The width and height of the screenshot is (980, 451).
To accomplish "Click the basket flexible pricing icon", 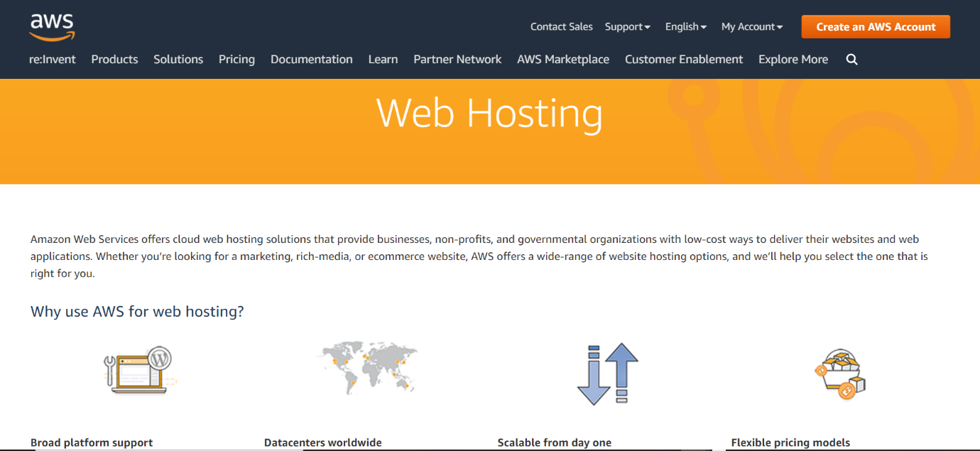I will tap(840, 374).
